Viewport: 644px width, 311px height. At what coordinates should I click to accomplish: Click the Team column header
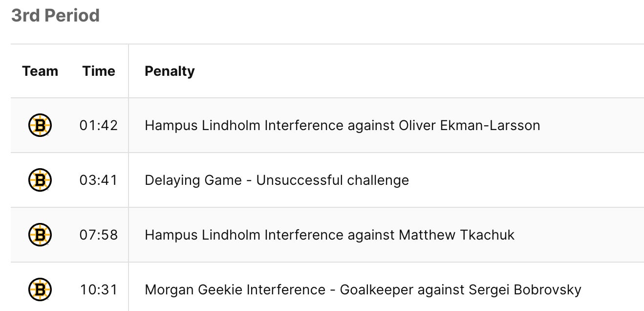(x=40, y=71)
